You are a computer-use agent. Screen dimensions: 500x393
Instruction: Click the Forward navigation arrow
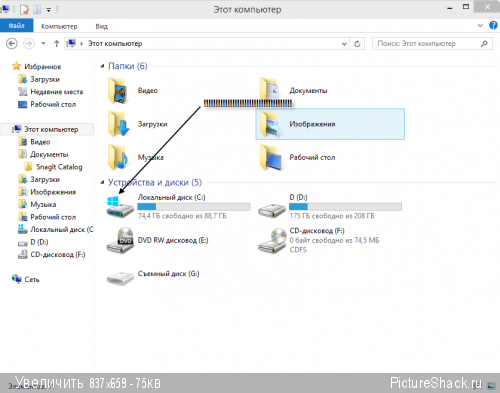[29, 44]
